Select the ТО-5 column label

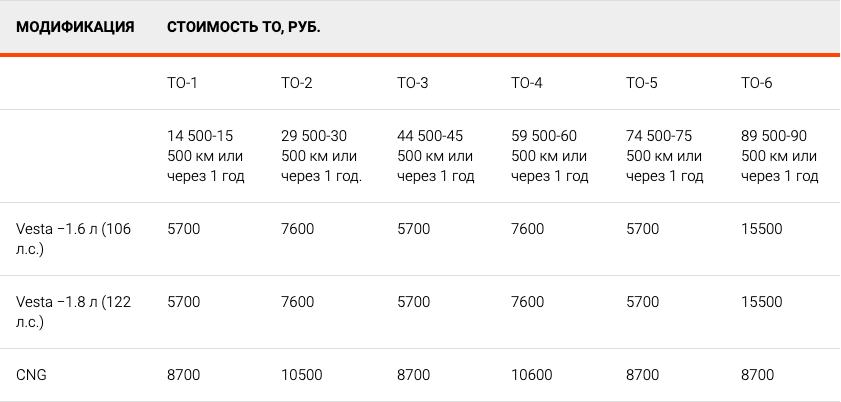click(641, 83)
